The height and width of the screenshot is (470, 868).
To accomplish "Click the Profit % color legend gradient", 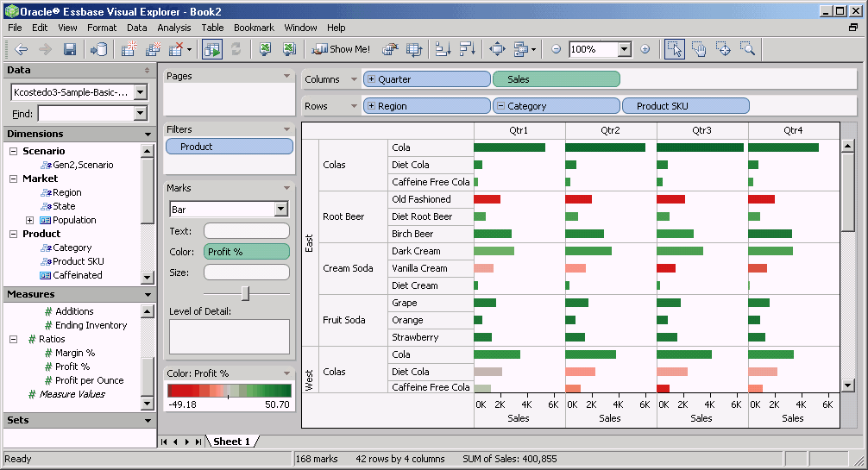I will click(230, 391).
